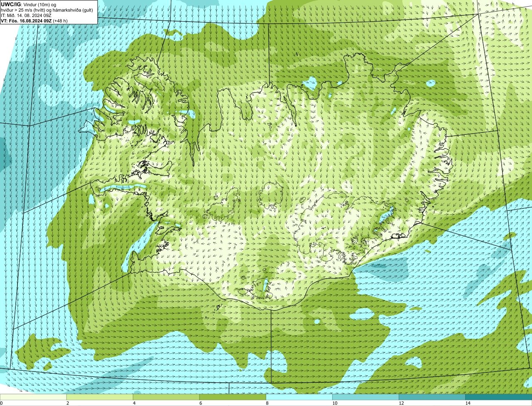Click the medium teal 12–14 m/s legend swatch
Screen dimensions: 532x406
pos(432,397)
